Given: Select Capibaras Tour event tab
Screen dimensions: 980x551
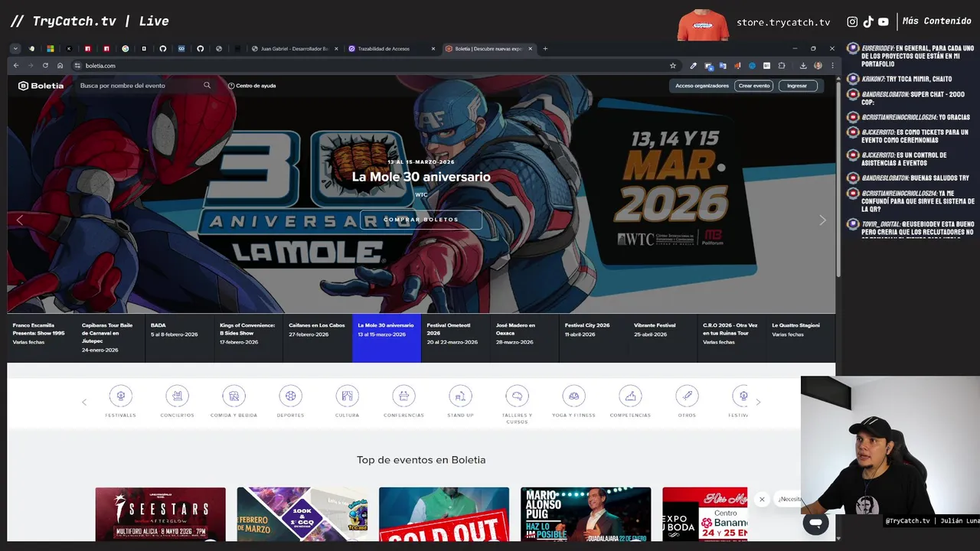Looking at the screenshot, I should 110,337.
